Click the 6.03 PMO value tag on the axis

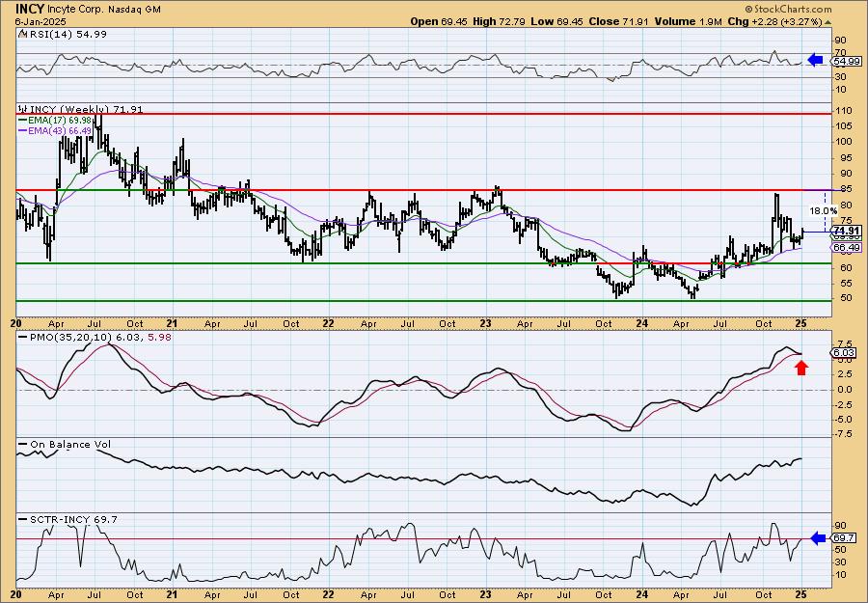click(845, 353)
